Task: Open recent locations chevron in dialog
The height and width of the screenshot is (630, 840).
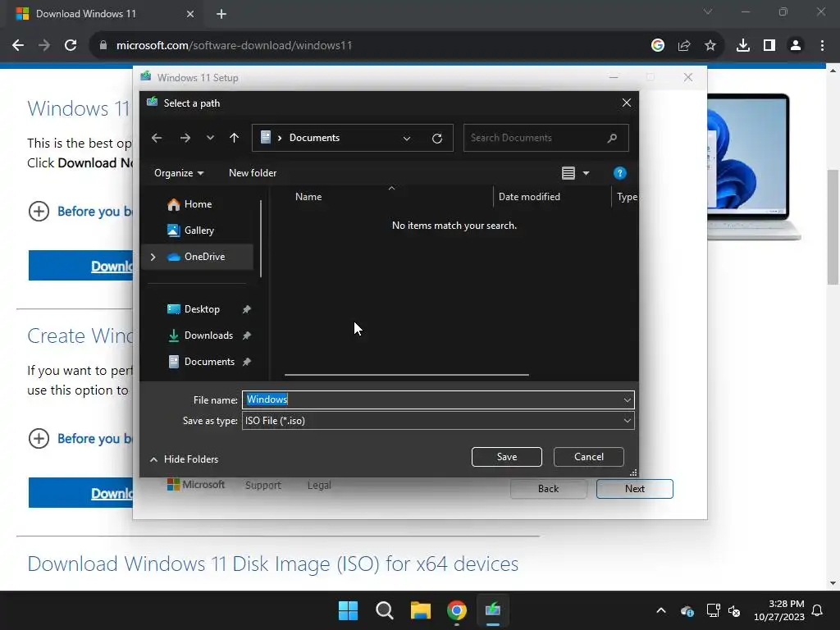Action: [210, 138]
